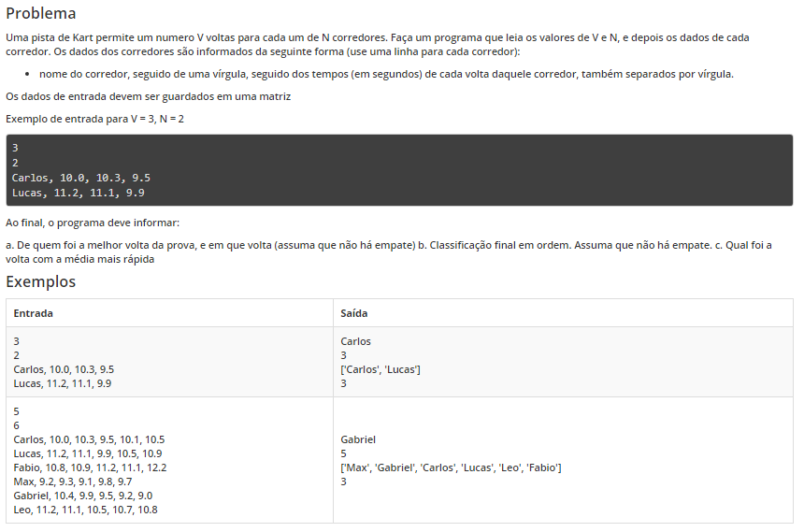Click the 'Carlos, 10.0, 10.3, 9.5' code line
This screenshot has height=532, width=804.
81,178
